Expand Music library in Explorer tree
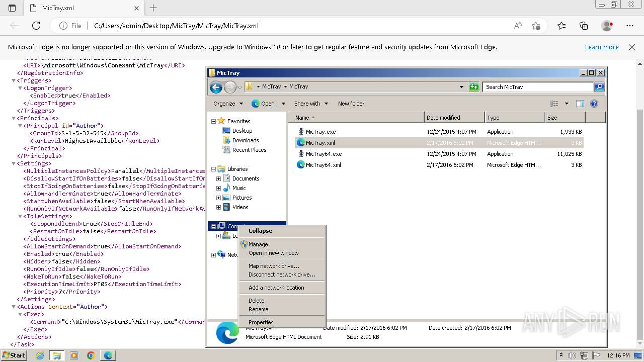The height and width of the screenshot is (362, 644). tap(219, 188)
